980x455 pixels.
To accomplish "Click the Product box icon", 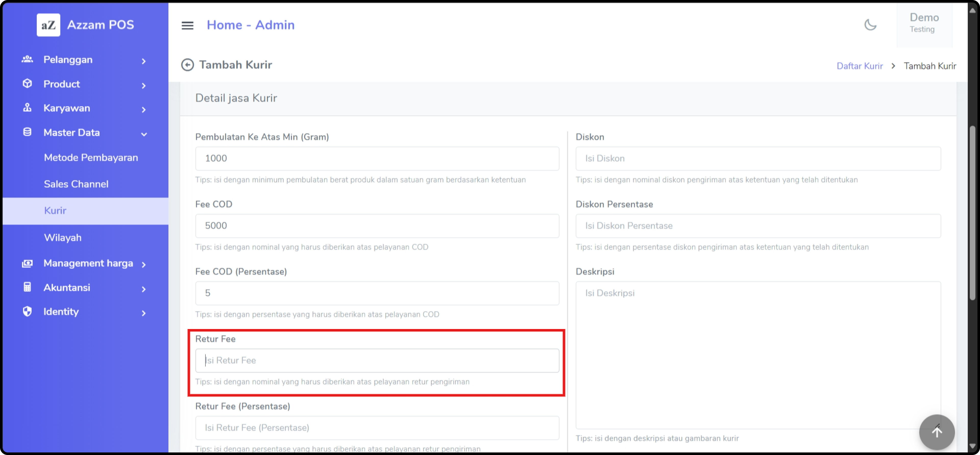I will click(27, 84).
